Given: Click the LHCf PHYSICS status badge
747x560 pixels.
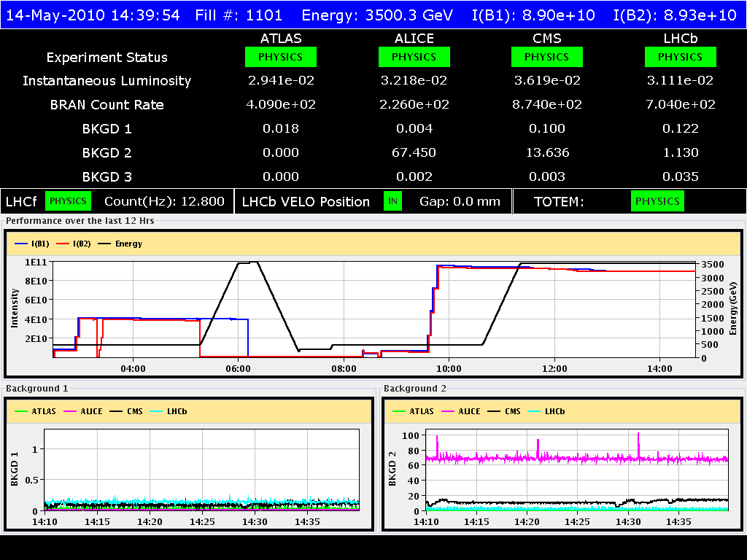Looking at the screenshot, I should [x=68, y=201].
